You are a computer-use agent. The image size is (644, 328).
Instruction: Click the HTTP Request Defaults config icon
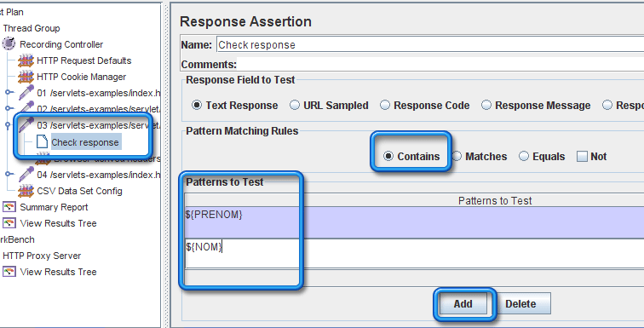[26, 60]
